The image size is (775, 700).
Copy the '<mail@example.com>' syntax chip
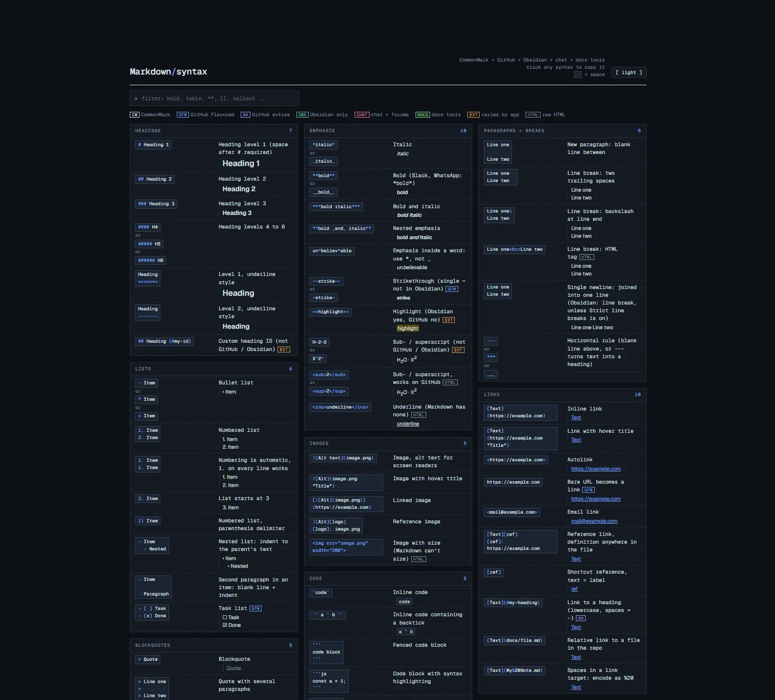coord(512,512)
